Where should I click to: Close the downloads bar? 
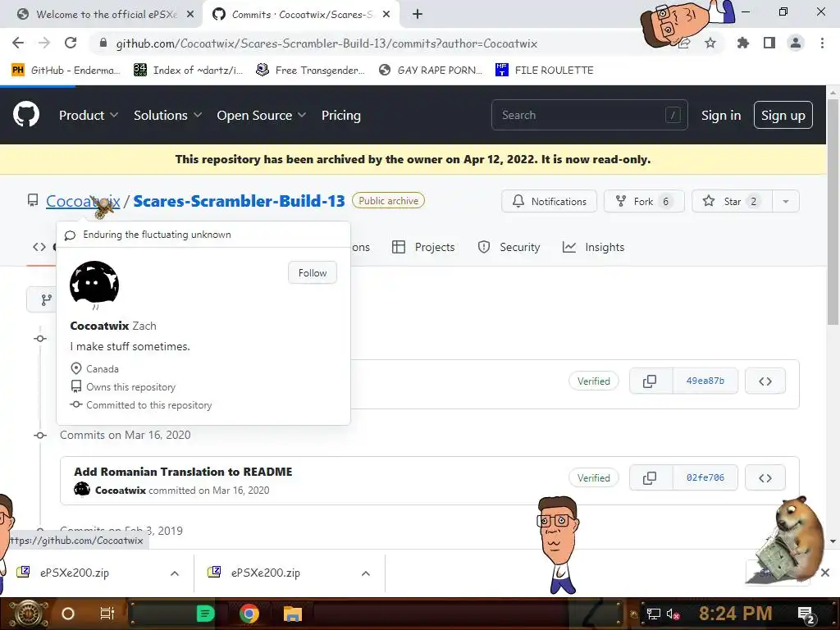825,573
